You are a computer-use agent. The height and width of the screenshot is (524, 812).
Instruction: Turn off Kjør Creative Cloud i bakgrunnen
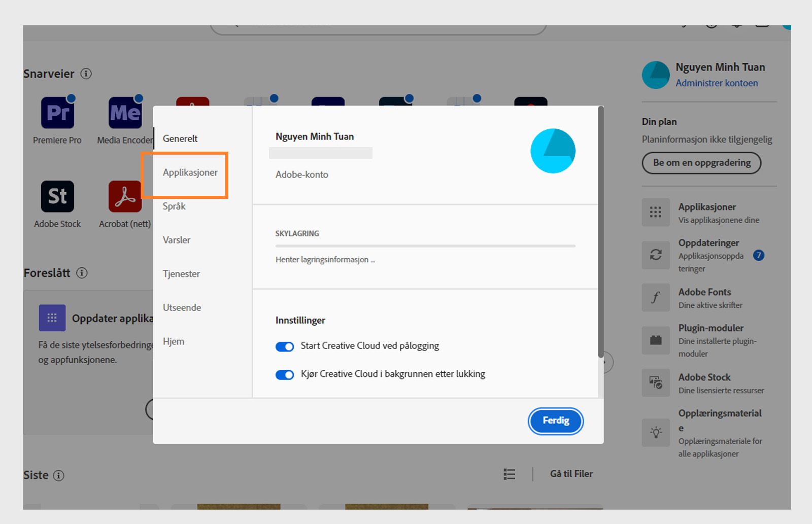pos(285,374)
